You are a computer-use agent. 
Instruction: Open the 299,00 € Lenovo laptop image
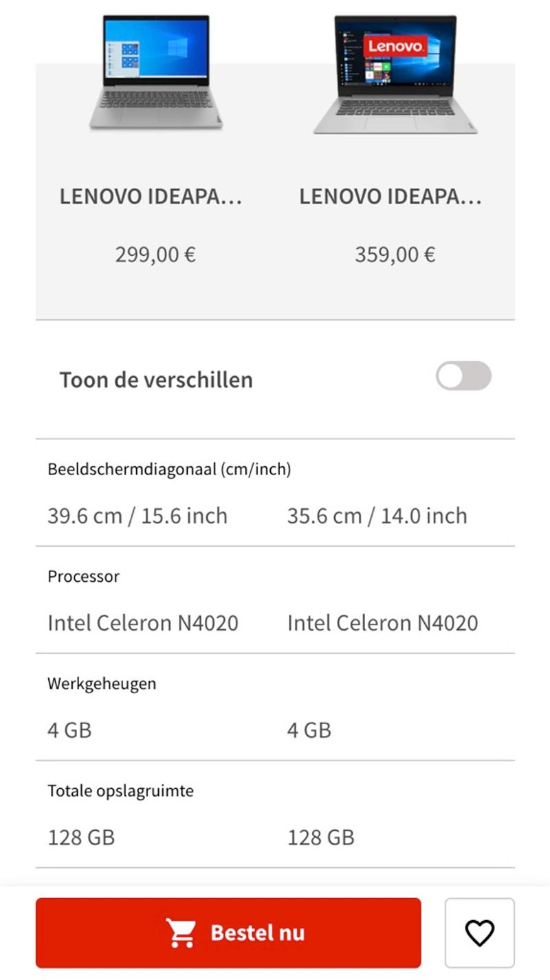(156, 72)
